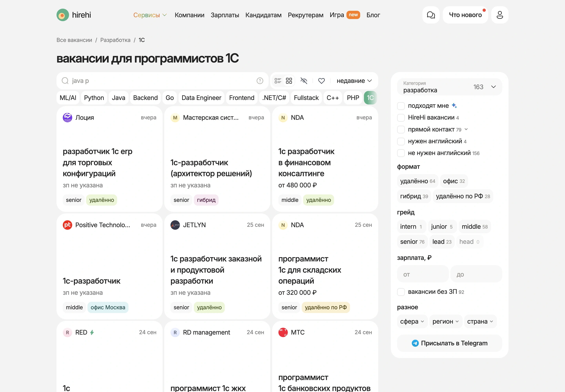Open Все вакансии breadcrumb link

pos(74,40)
